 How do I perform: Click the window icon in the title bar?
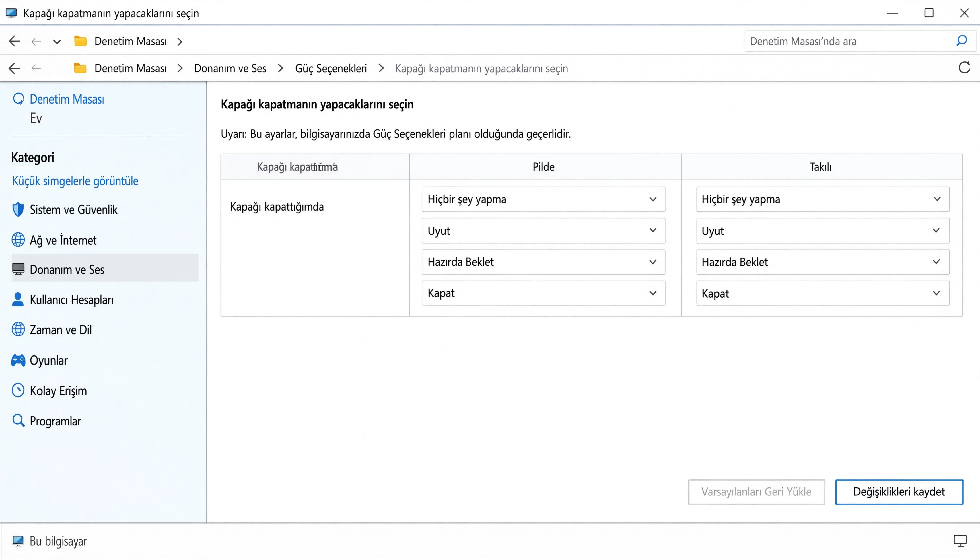tap(11, 13)
